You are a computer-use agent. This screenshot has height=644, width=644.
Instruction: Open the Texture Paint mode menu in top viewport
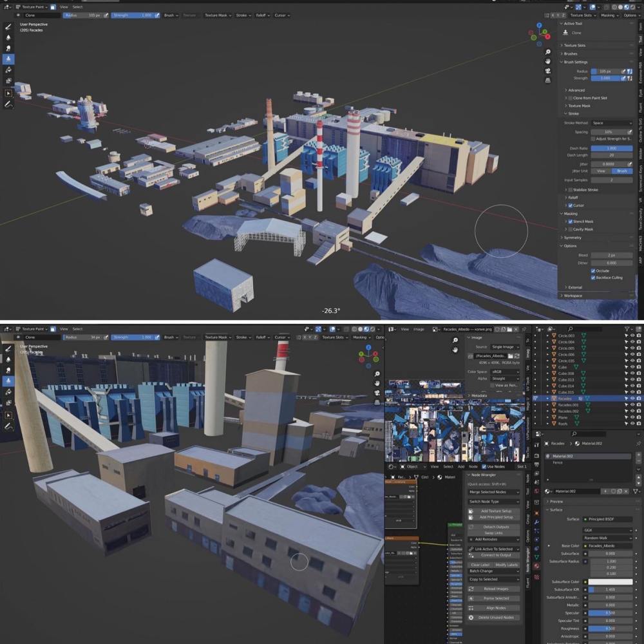tap(32, 7)
